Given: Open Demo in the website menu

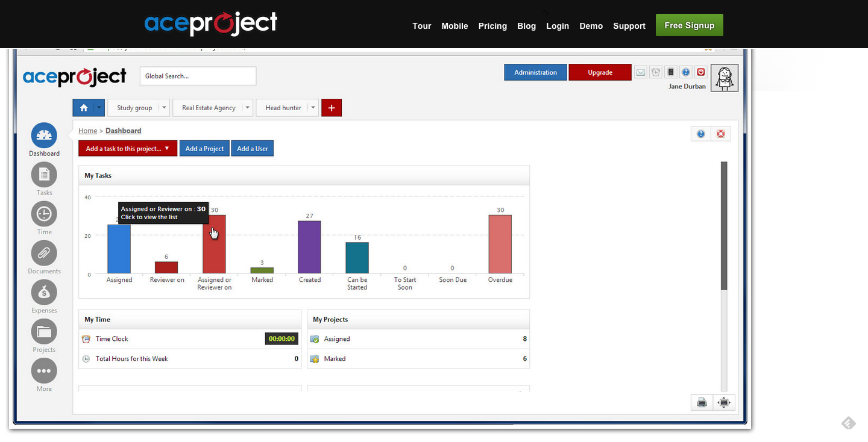Looking at the screenshot, I should click(x=591, y=26).
